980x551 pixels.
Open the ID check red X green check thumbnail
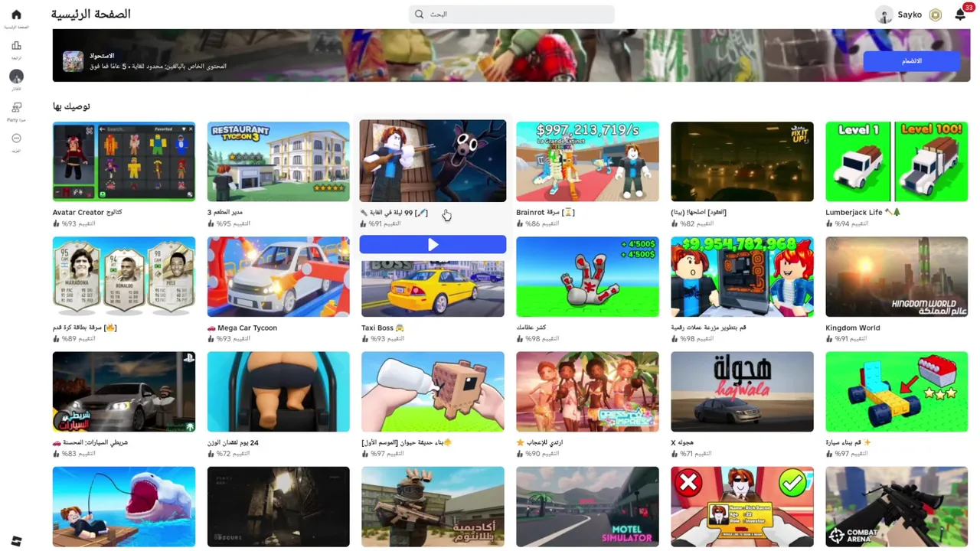coord(742,507)
